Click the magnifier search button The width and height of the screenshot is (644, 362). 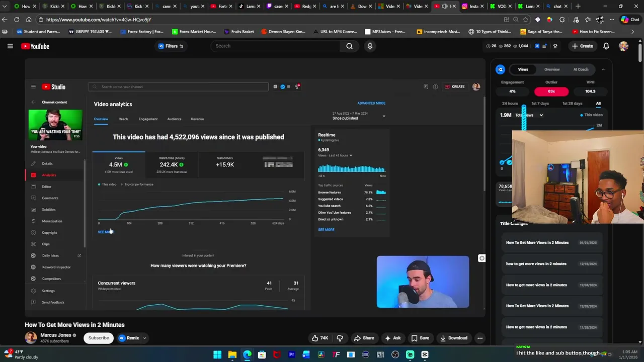pos(349,46)
